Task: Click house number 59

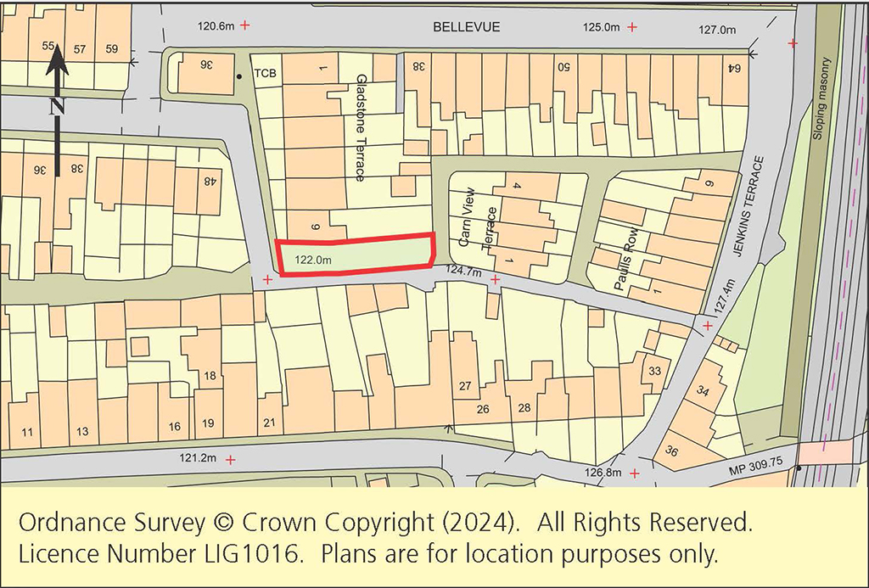Action: [112, 48]
